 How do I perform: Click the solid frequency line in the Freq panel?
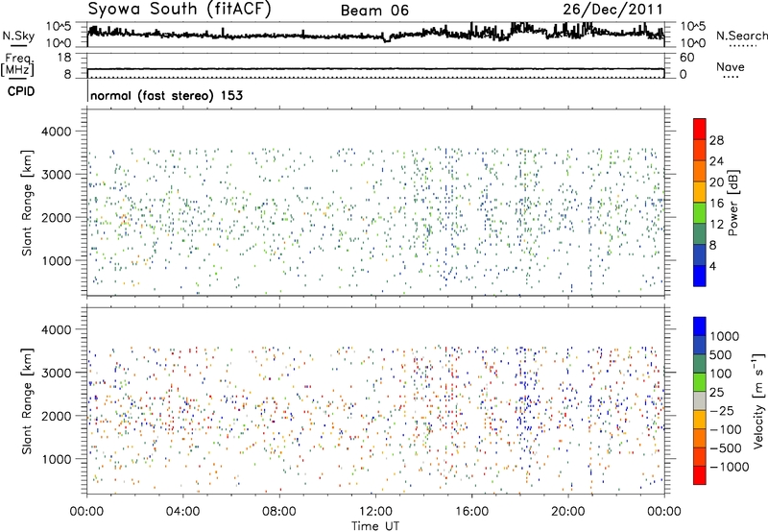[375, 69]
